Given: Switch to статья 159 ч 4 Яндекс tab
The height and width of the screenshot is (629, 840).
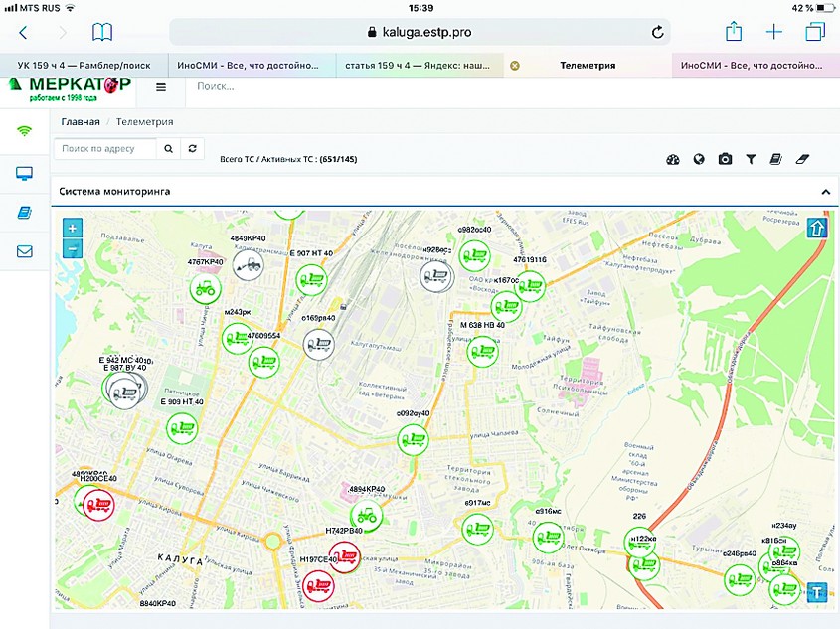Looking at the screenshot, I should click(419, 66).
